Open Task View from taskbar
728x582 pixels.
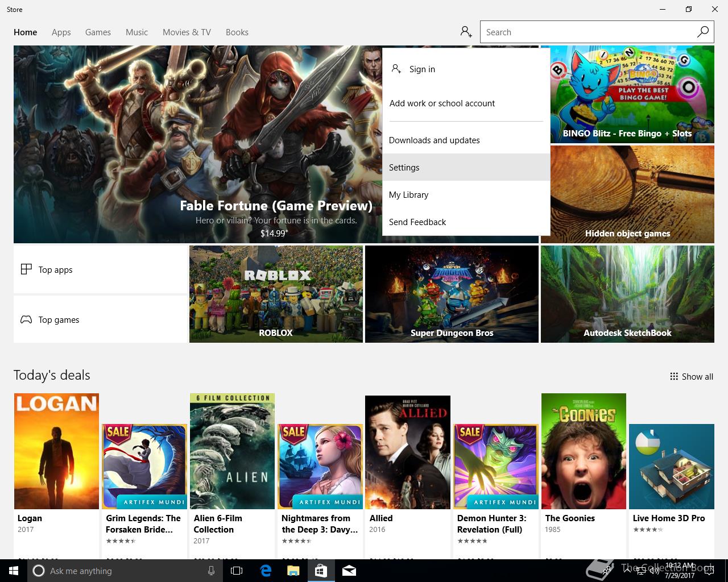coord(237,571)
